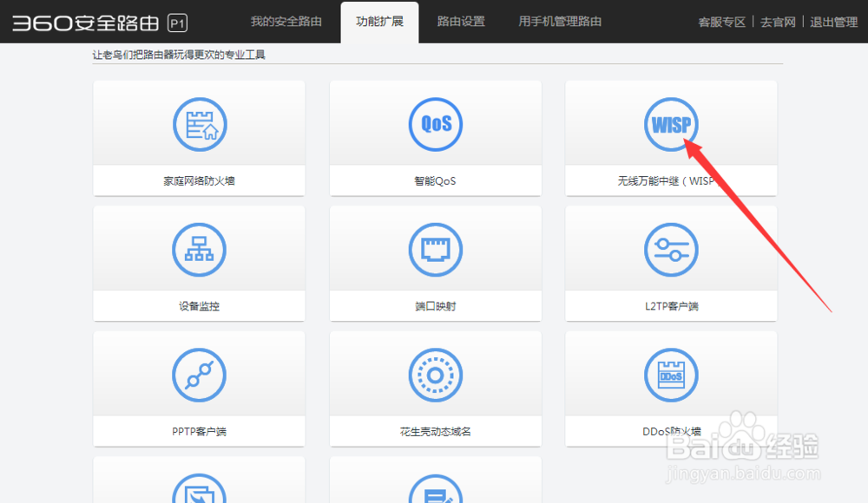Click the 设备监控 label
Image resolution: width=868 pixels, height=503 pixels.
200,306
